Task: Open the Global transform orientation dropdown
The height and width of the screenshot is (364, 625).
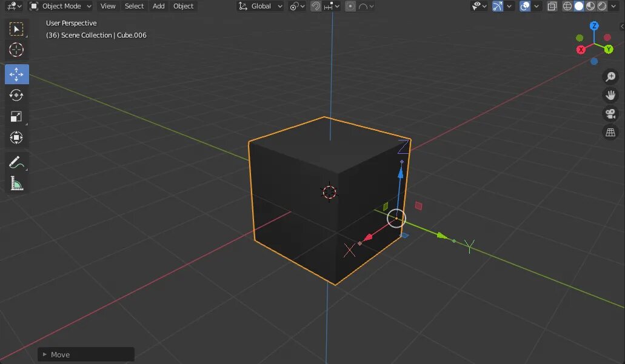Action: click(x=260, y=6)
